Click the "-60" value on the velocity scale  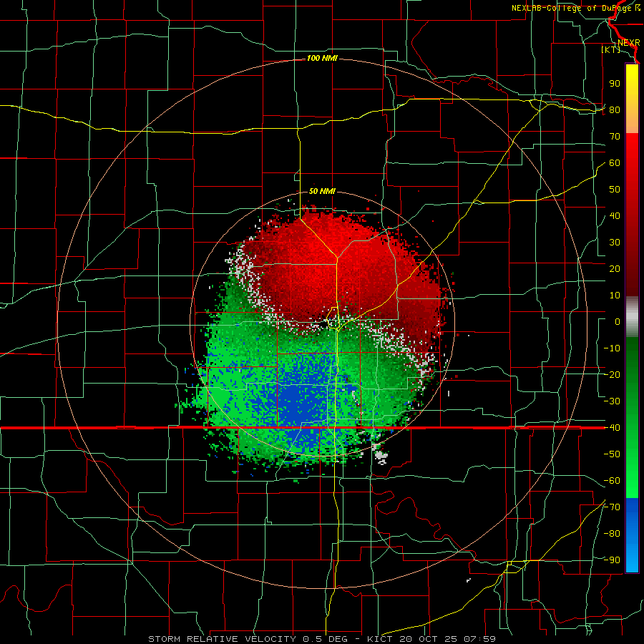(x=612, y=481)
